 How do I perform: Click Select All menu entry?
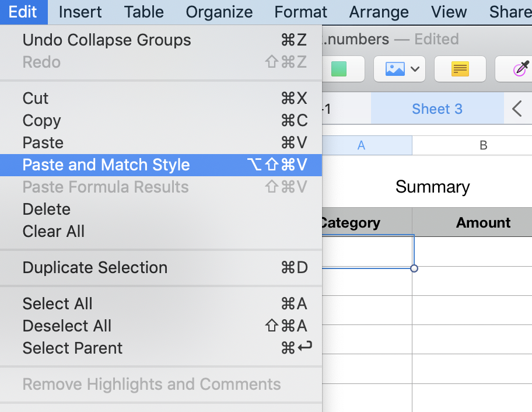(58, 303)
